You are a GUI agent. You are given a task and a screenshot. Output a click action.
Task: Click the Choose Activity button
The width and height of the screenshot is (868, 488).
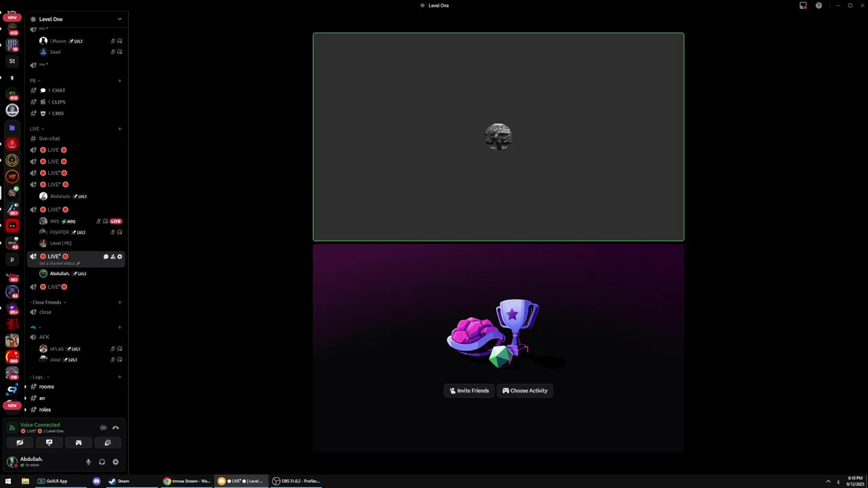click(x=525, y=390)
